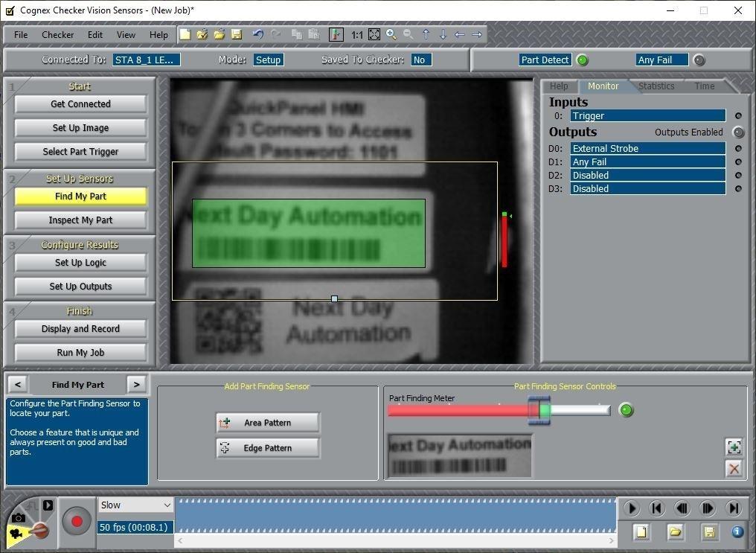
Task: Click the 1:1 actual size icon
Action: tap(357, 35)
